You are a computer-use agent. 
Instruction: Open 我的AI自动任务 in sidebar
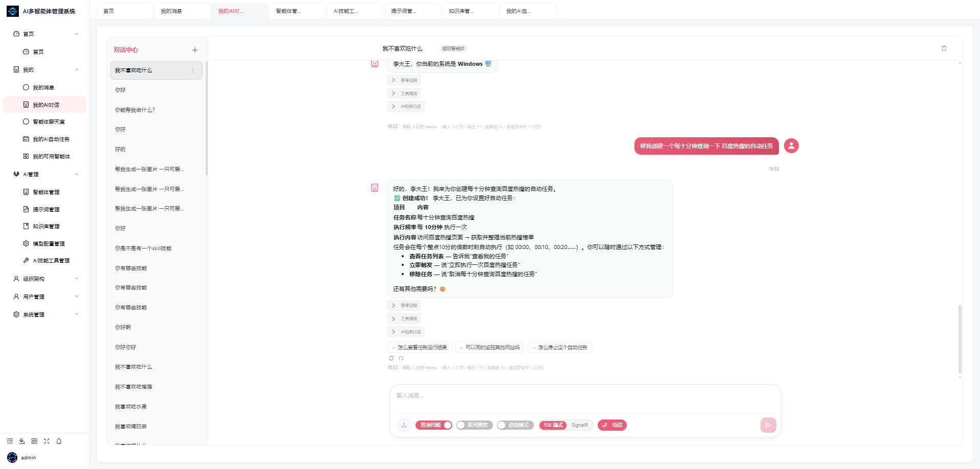coord(45,139)
